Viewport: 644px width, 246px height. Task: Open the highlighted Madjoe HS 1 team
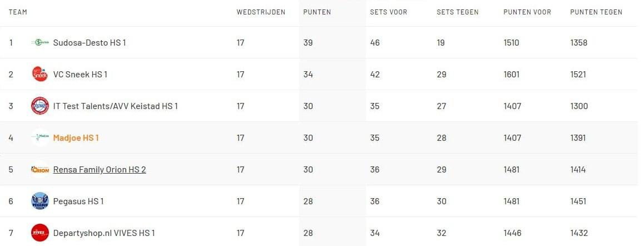(76, 138)
